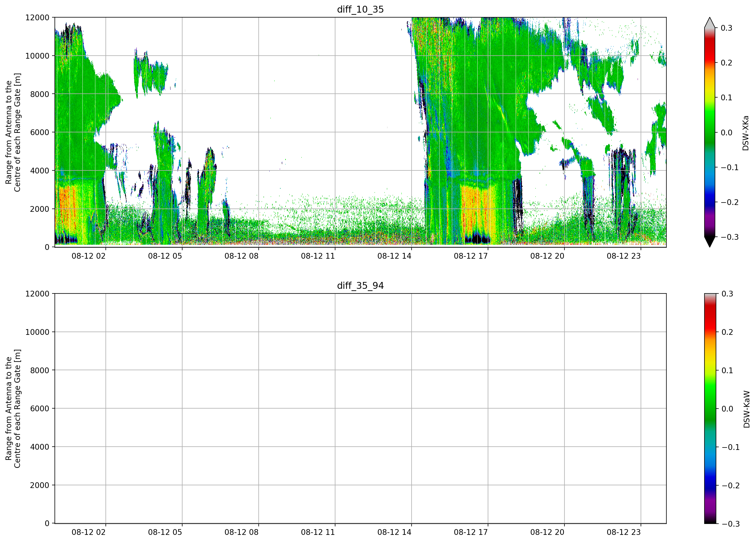Click the top plot y-axis title text
Screen dimensions: 756x542
pyautogui.click(x=13, y=132)
